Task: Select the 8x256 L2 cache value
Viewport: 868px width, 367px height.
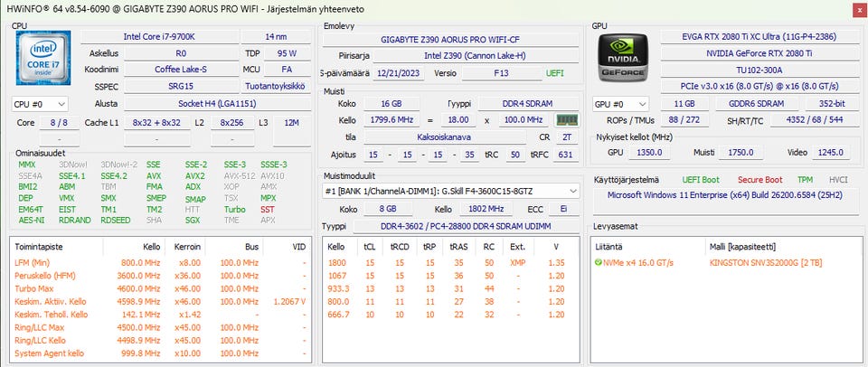Action: (x=232, y=122)
